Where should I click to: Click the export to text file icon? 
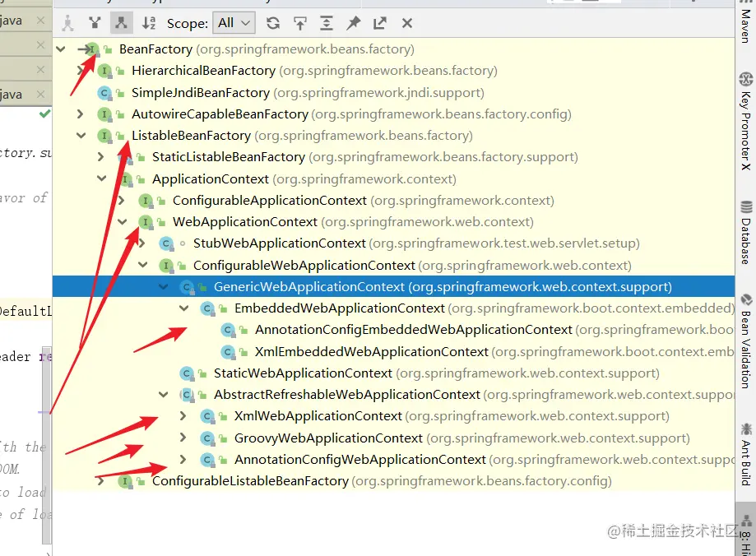tap(380, 23)
